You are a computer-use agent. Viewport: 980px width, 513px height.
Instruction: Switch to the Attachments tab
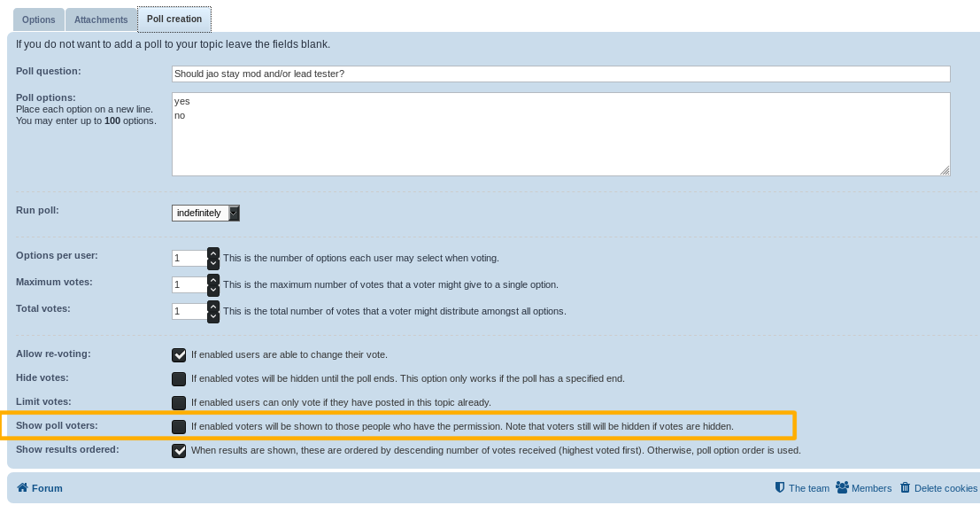(100, 19)
